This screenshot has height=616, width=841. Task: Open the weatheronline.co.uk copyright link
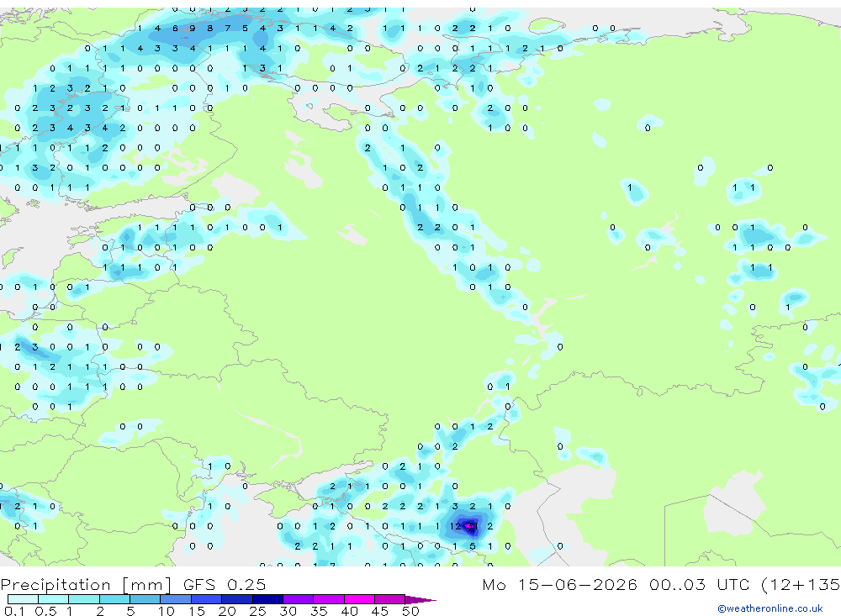pyautogui.click(x=770, y=608)
